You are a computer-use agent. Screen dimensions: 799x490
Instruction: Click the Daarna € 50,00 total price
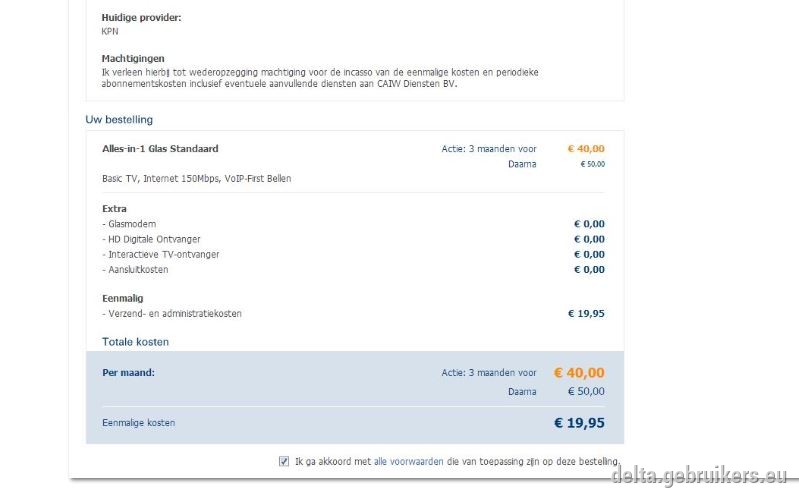587,392
